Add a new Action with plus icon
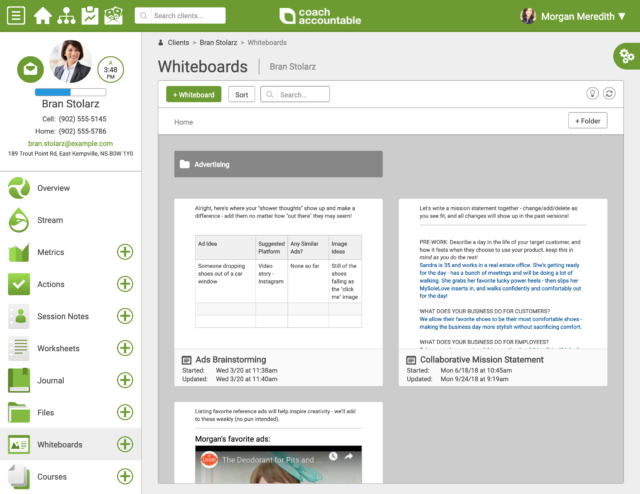The width and height of the screenshot is (640, 494). [x=125, y=284]
